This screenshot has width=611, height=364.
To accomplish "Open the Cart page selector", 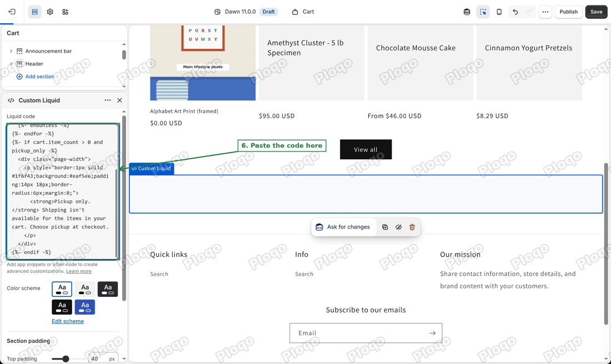I will [303, 12].
